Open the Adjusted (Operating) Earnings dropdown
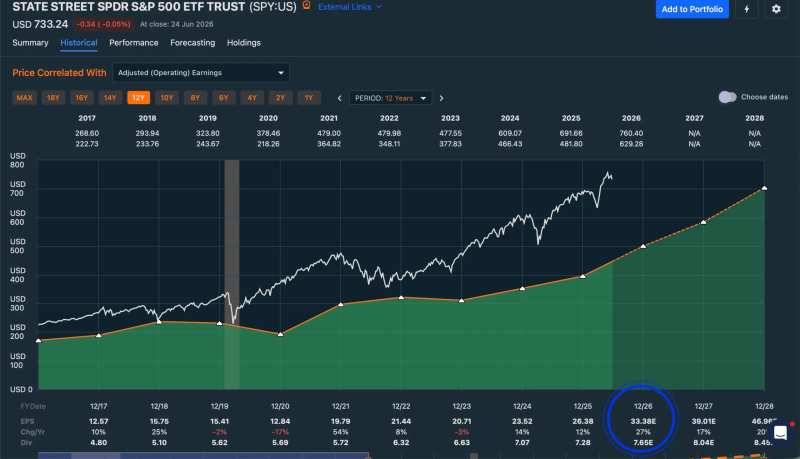 pos(201,72)
